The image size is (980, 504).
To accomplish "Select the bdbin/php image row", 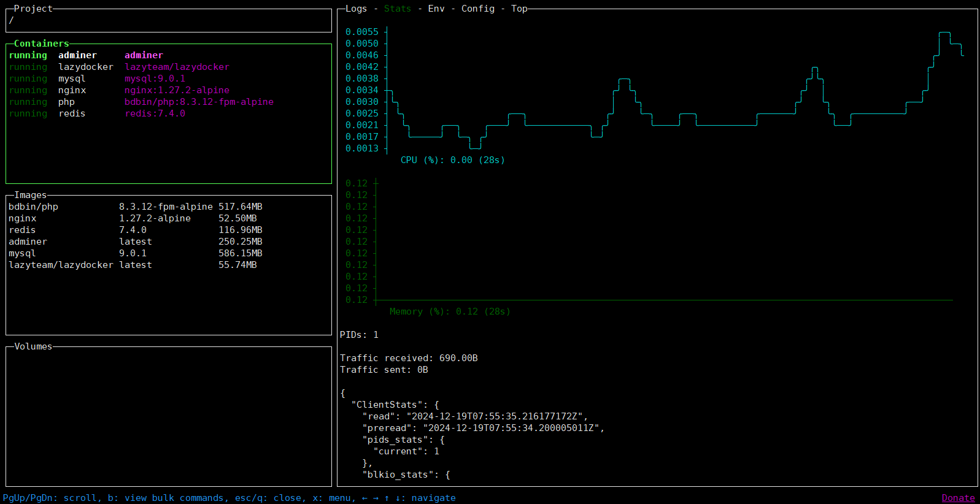I will [x=169, y=207].
